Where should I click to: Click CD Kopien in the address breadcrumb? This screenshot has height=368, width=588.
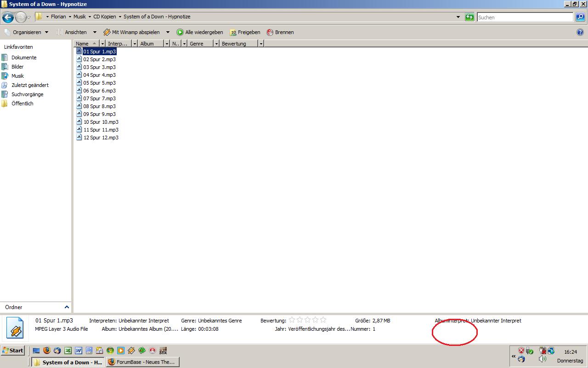click(x=105, y=17)
